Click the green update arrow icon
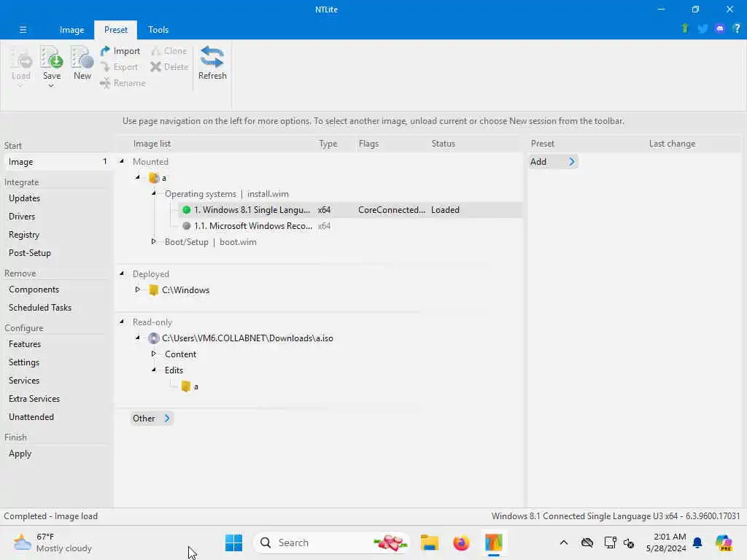This screenshot has width=747, height=560. point(685,28)
